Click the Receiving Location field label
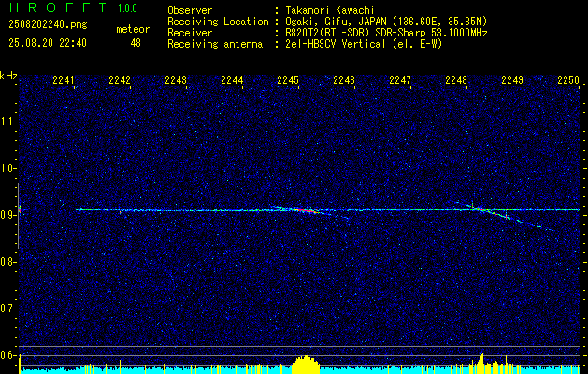The height and width of the screenshot is (374, 588). (x=218, y=22)
